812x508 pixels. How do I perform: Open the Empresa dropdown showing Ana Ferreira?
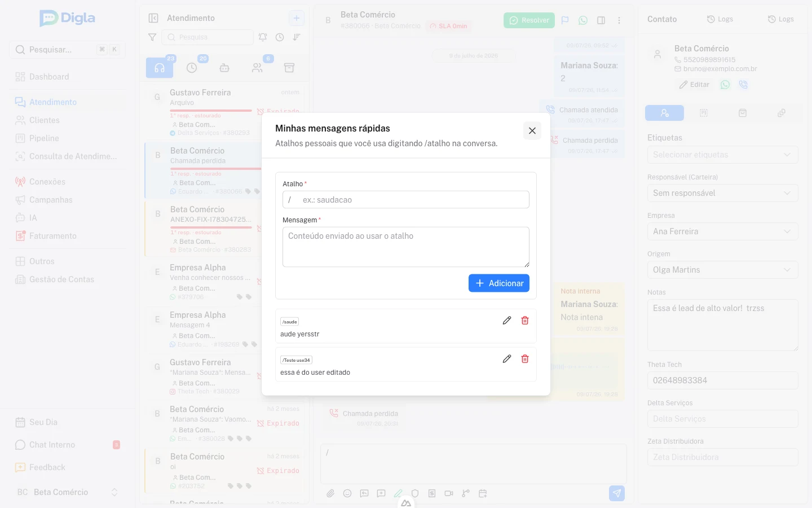pos(723,231)
